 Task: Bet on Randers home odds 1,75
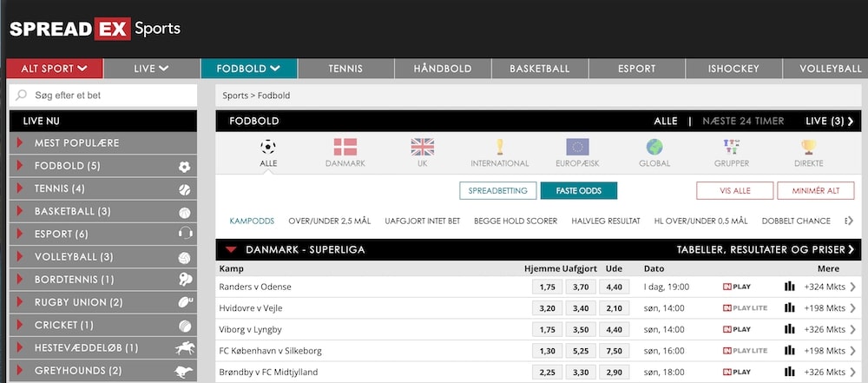[547, 287]
